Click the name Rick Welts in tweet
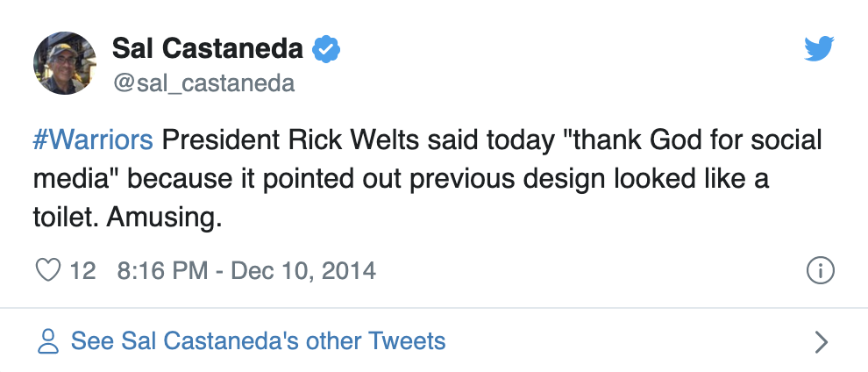 [x=353, y=140]
